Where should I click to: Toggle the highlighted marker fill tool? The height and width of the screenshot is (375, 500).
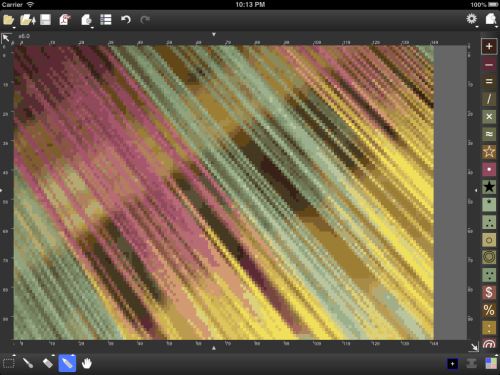tap(67, 363)
